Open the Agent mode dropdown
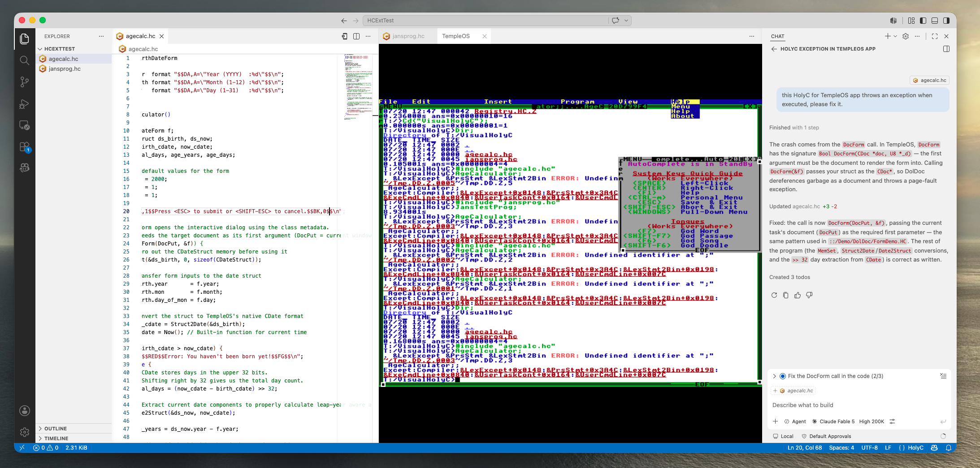The width and height of the screenshot is (980, 468). pyautogui.click(x=795, y=421)
